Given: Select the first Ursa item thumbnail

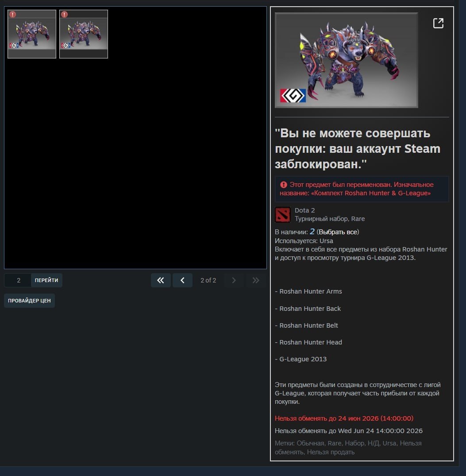Looking at the screenshot, I should pos(32,34).
